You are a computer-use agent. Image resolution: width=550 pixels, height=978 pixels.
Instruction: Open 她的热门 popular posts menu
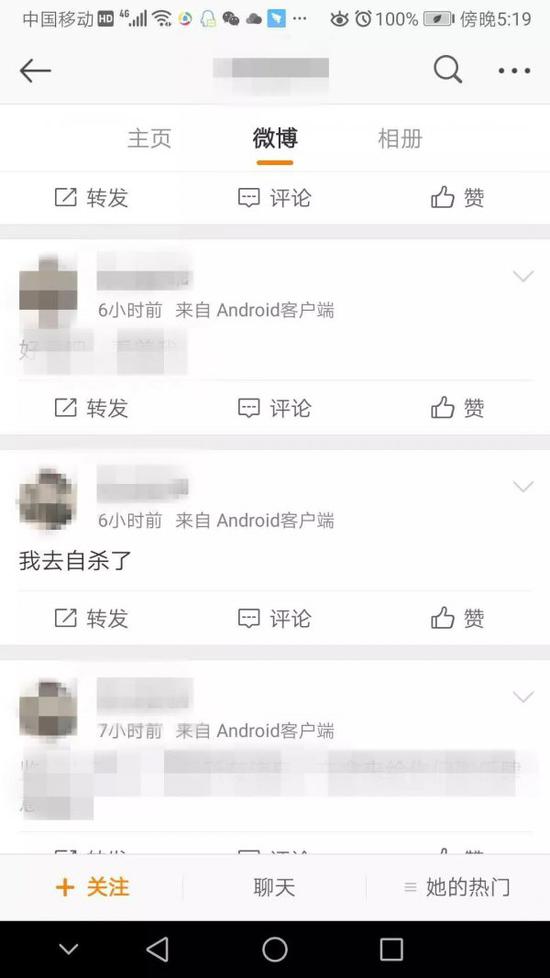point(457,887)
